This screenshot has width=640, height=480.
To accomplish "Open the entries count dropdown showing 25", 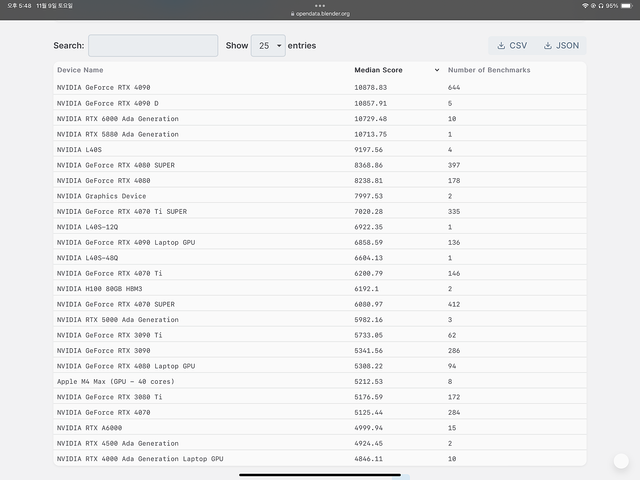I will pyautogui.click(x=267, y=45).
